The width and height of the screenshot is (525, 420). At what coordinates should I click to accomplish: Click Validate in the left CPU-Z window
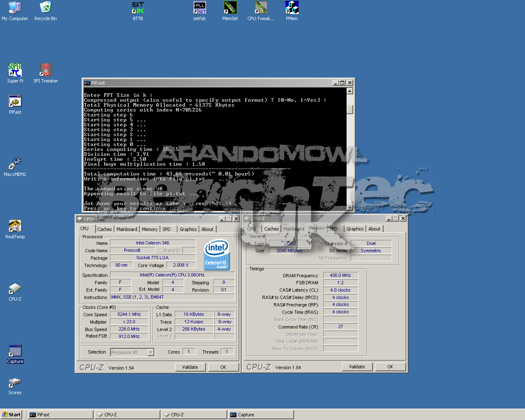190,367
